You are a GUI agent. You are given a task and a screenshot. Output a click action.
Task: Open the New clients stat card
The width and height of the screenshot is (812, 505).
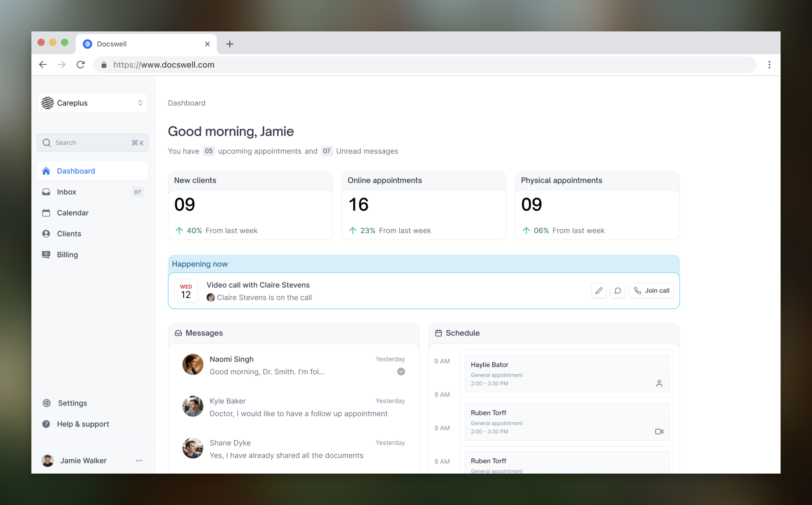[x=250, y=205]
